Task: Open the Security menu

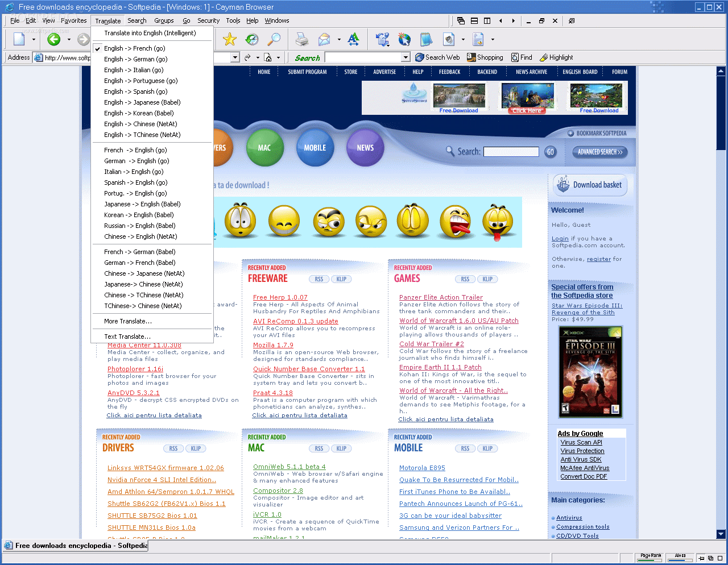Action: point(208,20)
